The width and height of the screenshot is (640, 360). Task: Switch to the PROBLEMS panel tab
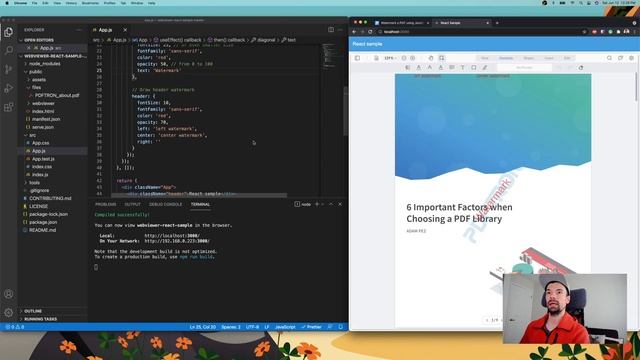106,204
